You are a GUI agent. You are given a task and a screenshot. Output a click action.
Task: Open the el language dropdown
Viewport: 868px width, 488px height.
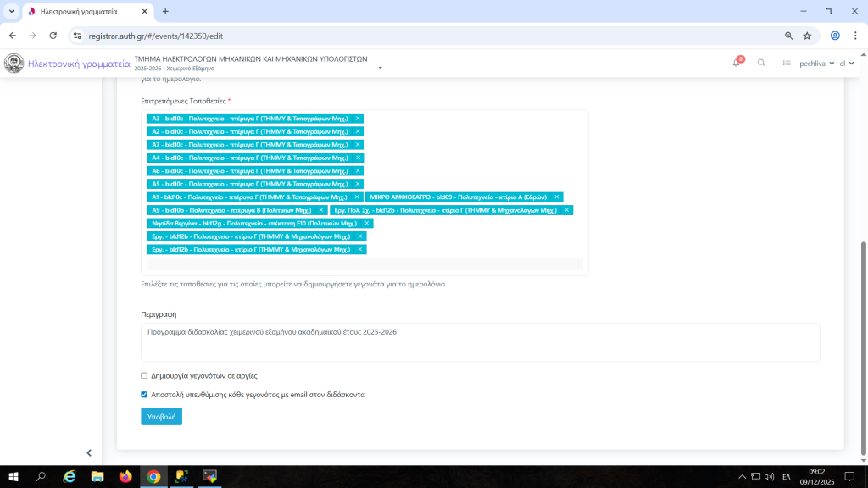pyautogui.click(x=846, y=64)
